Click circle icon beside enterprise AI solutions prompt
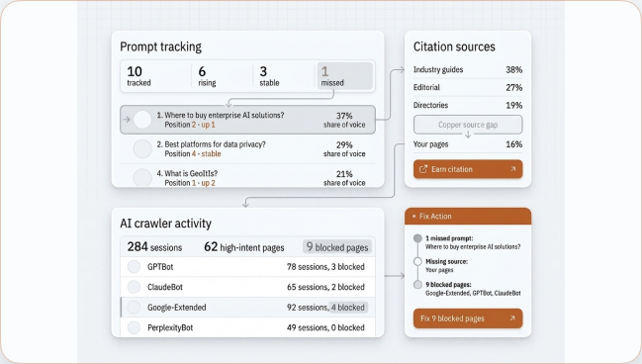642x364 pixels. [142, 120]
